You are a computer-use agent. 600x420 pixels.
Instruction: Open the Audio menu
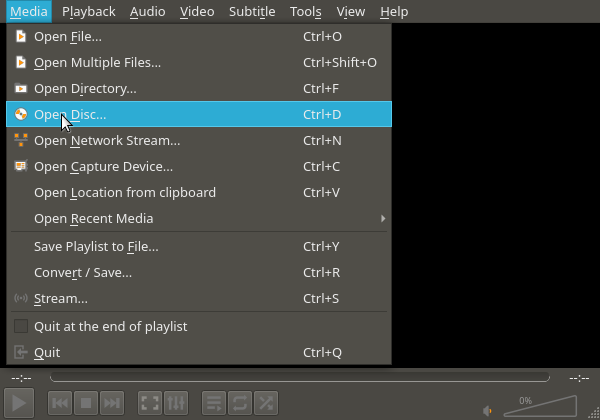[x=148, y=12]
